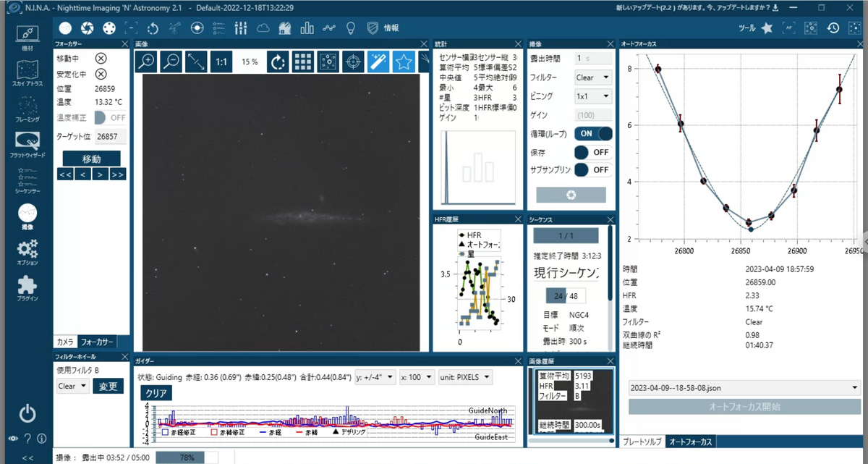The width and height of the screenshot is (868, 464).
Task: Open the Binning 1x1 dropdown
Action: click(592, 96)
